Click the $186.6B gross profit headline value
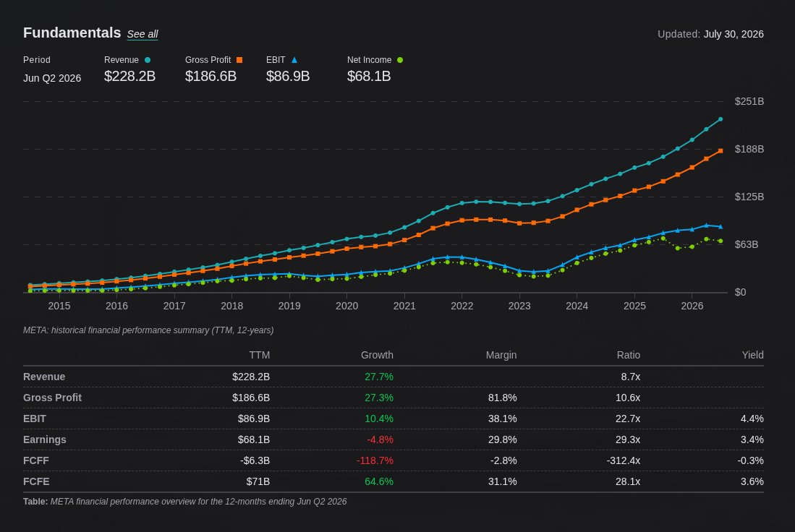Screen dimensions: 795x532 coord(211,76)
